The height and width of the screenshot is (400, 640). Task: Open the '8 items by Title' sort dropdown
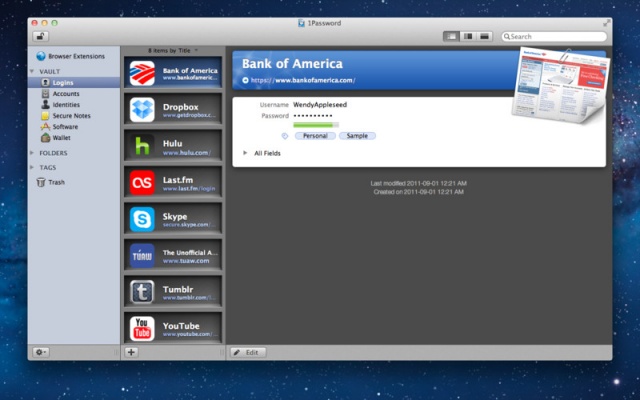[x=173, y=49]
